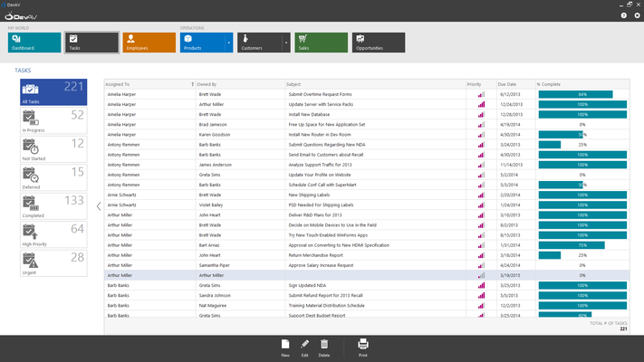The image size is (644, 362).
Task: Click 75% progress bar for HDMI Specification task
Action: [572, 245]
